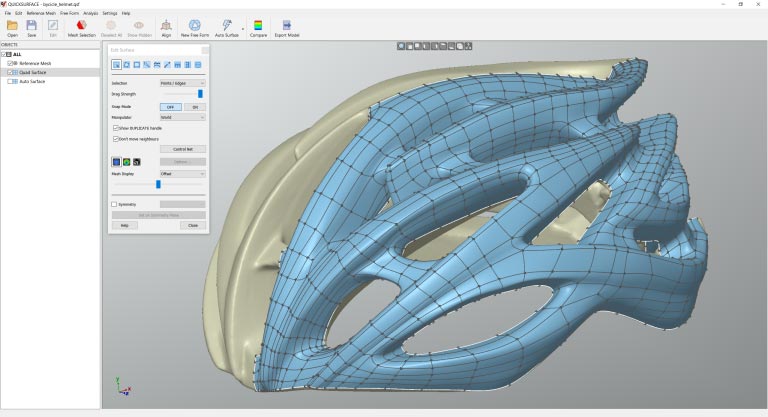Turn Snap Mode ON

[194, 106]
